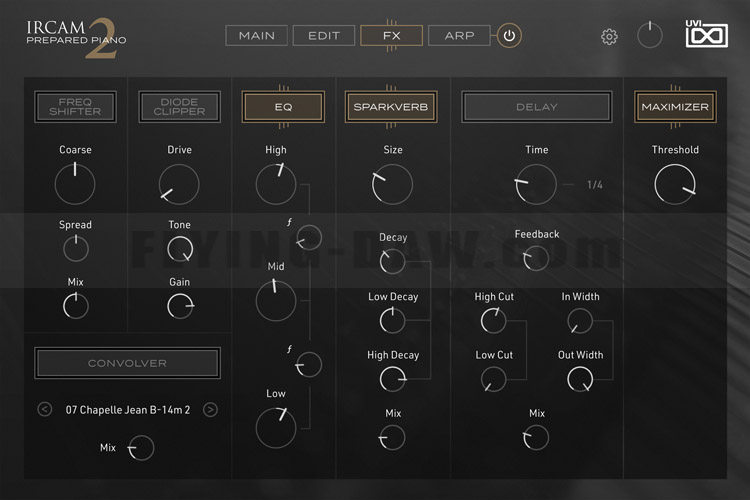This screenshot has height=500, width=750.
Task: Click the EQ Mid knob
Action: click(276, 300)
